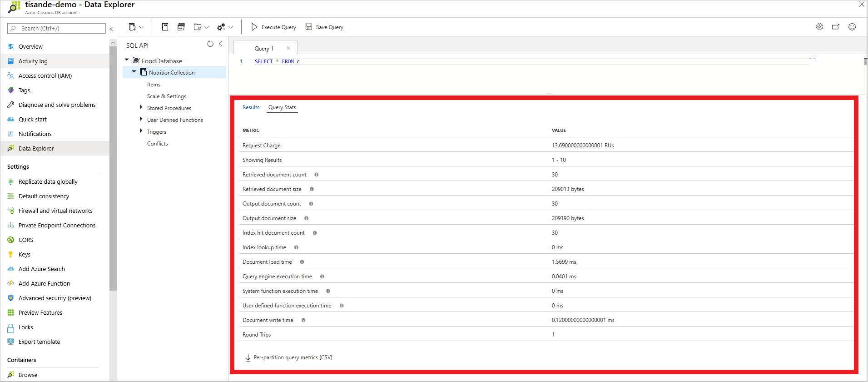Show info for User defined function execution time
The image size is (868, 382).
pyautogui.click(x=342, y=306)
